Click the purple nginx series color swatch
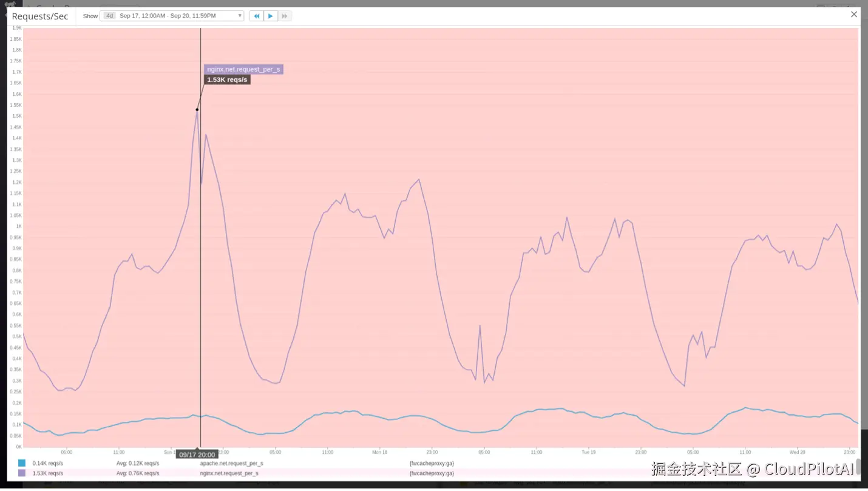868x491 pixels. pyautogui.click(x=22, y=473)
